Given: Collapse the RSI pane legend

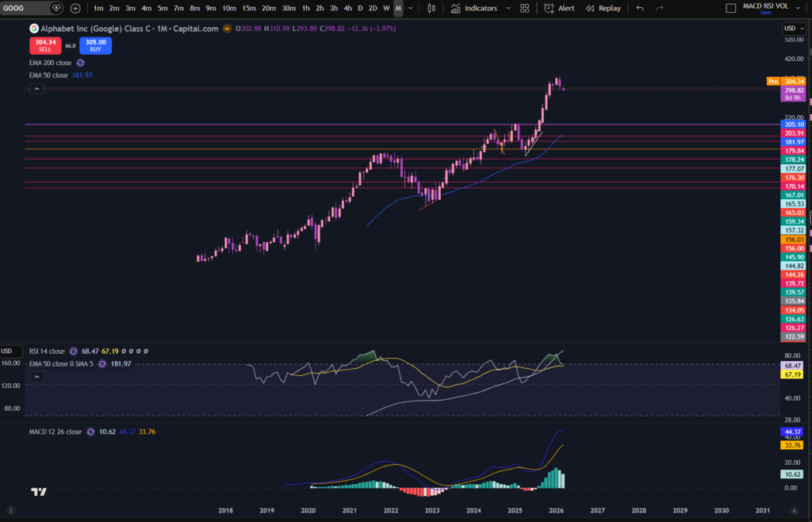Looking at the screenshot, I should (36, 377).
